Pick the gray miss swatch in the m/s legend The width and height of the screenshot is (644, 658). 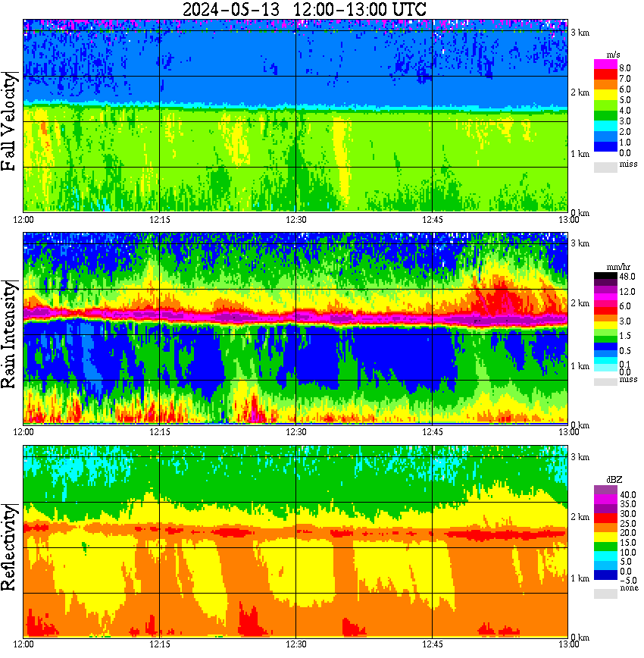coord(605,167)
